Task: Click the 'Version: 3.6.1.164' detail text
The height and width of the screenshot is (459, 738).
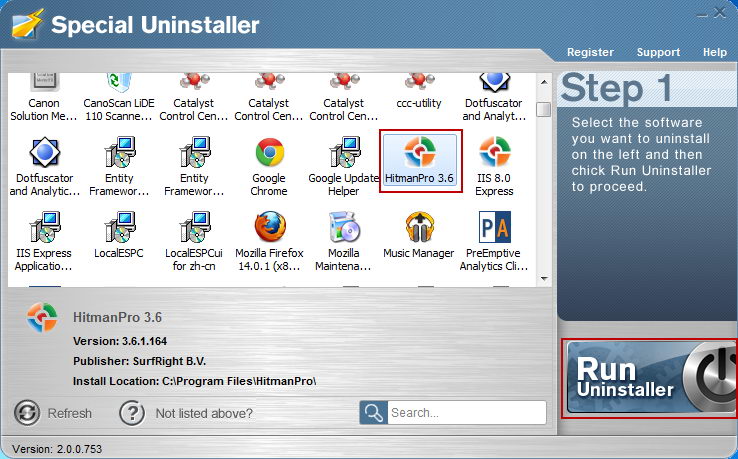Action: click(120, 341)
